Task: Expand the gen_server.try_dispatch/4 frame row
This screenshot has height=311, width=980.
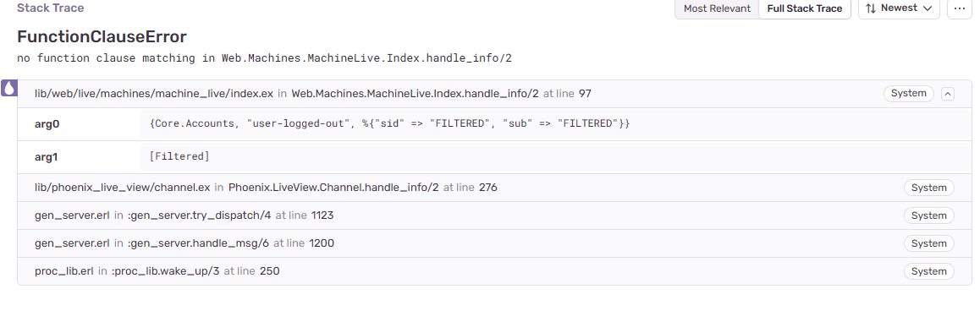Action: 494,216
